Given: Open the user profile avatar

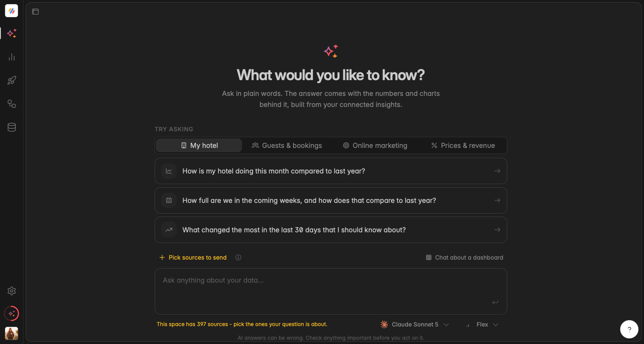Looking at the screenshot, I should [x=11, y=333].
